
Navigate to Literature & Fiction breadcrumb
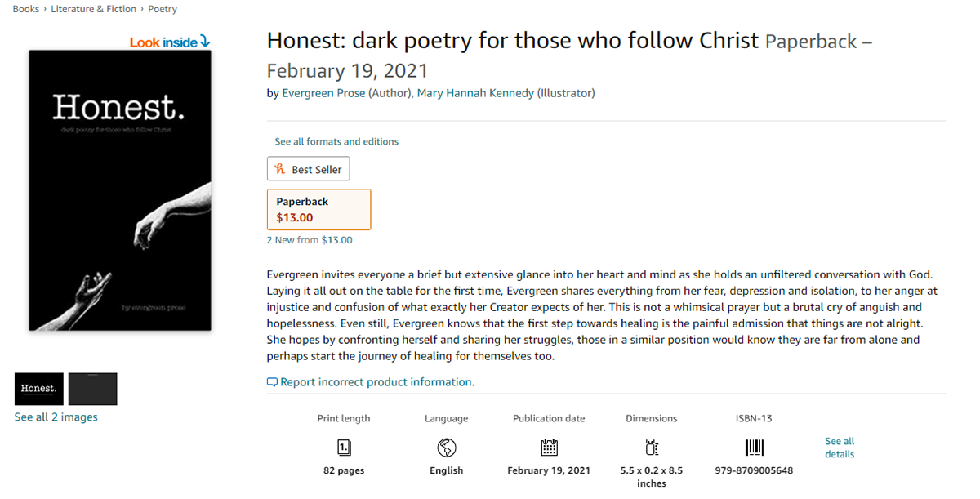coord(93,9)
